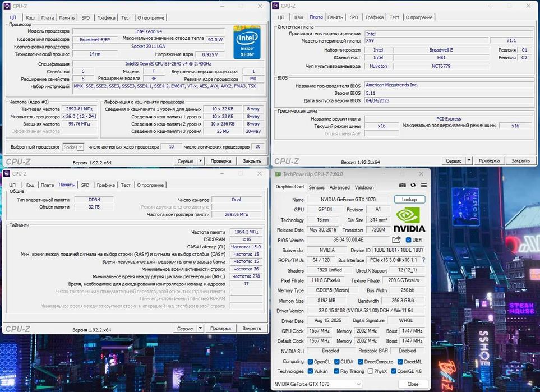
Task: Toggle the Vulkan checkbox
Action: [x=310, y=371]
